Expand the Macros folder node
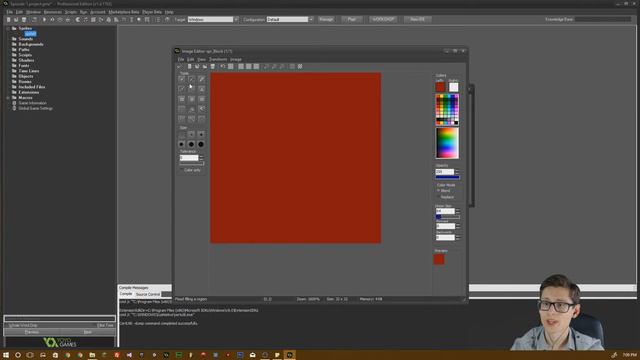The image size is (640, 360). point(8,98)
